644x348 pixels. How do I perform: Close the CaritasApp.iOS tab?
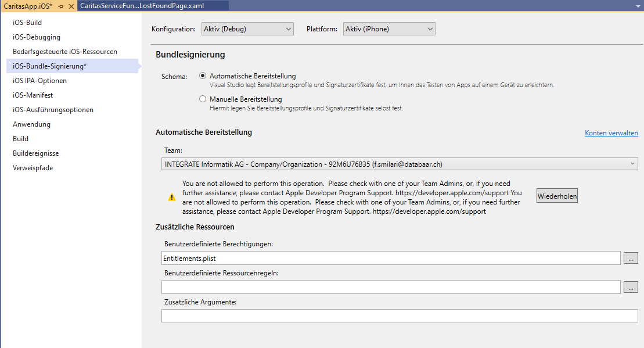pyautogui.click(x=71, y=6)
